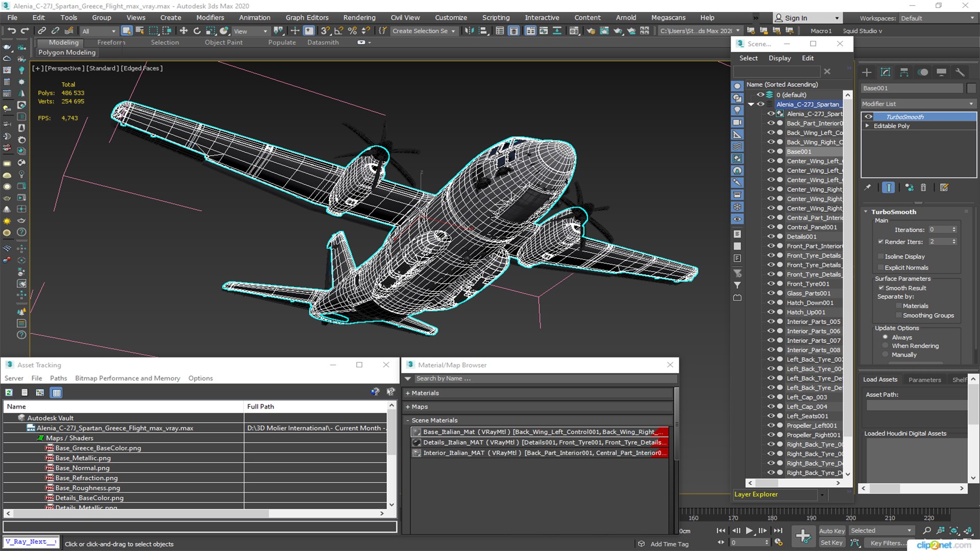Open Display menu in Scene Explorer
This screenshot has width=980, height=551.
tap(779, 58)
